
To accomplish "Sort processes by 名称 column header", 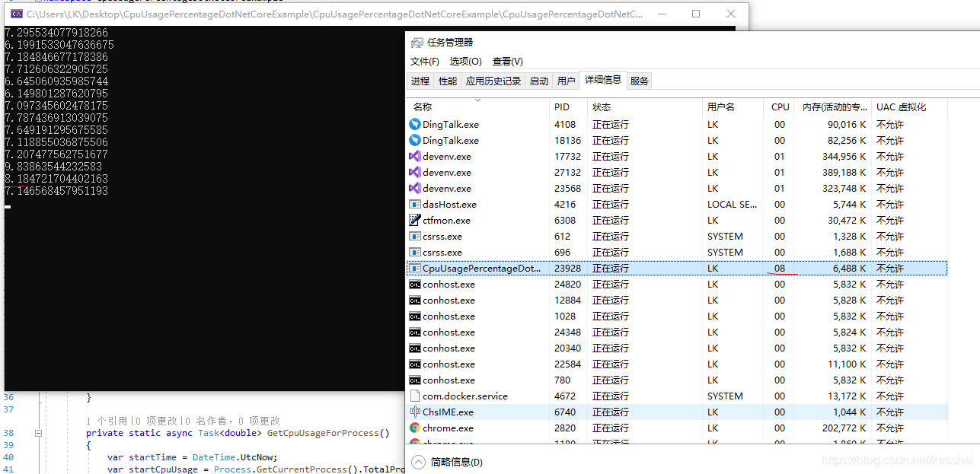I will [x=478, y=107].
